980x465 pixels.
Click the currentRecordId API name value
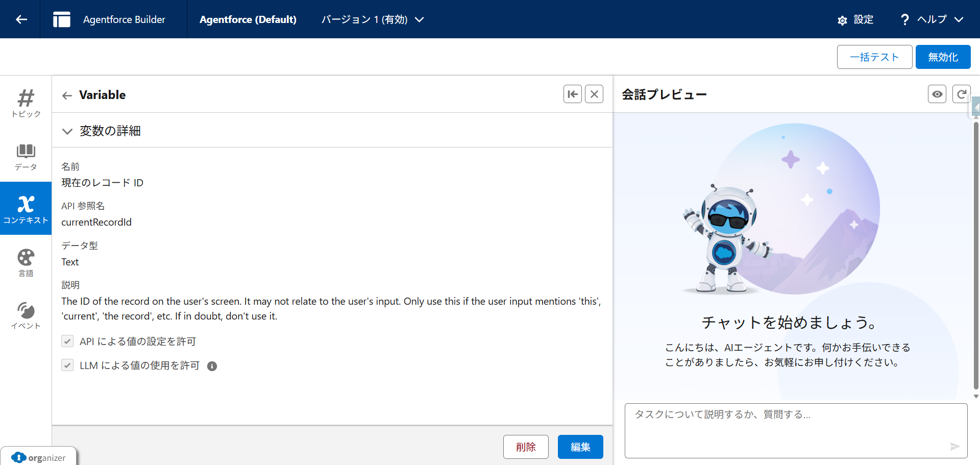pos(96,222)
